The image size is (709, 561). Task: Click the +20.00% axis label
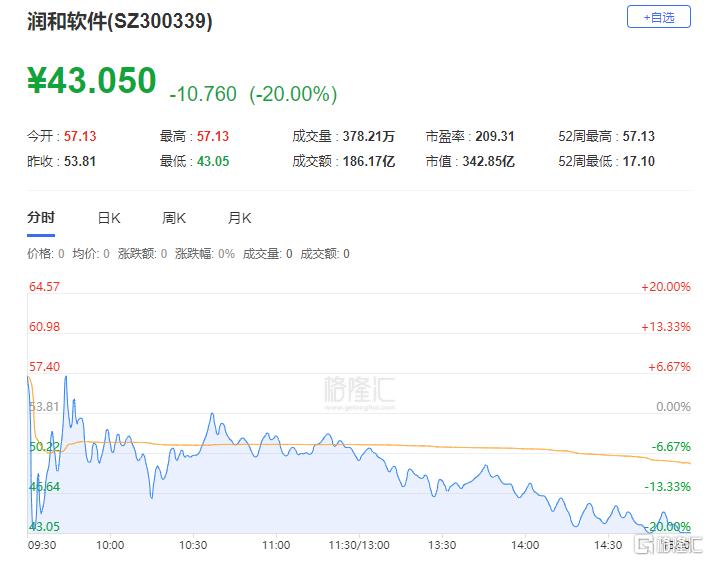tap(666, 287)
